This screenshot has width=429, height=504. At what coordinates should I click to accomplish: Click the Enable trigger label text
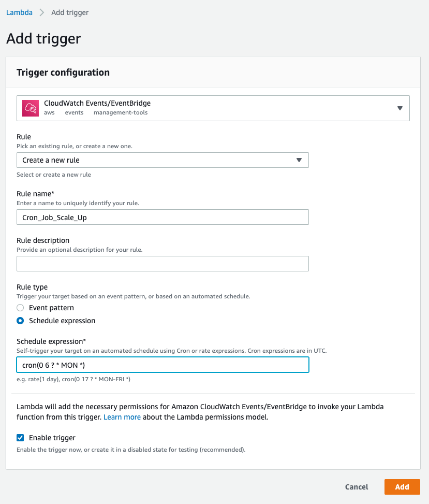(x=52, y=438)
